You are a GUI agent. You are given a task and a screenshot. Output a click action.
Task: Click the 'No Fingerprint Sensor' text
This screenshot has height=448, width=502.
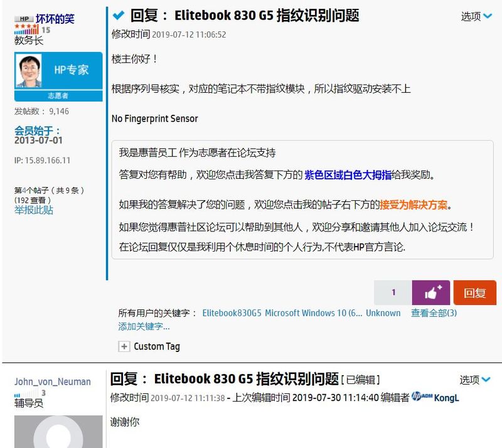[x=154, y=119]
